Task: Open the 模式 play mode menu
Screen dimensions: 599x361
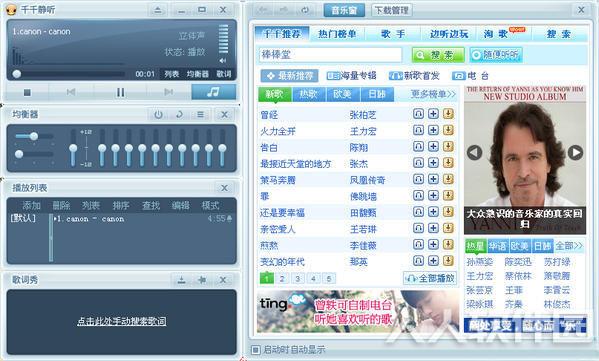Action: tap(210, 206)
